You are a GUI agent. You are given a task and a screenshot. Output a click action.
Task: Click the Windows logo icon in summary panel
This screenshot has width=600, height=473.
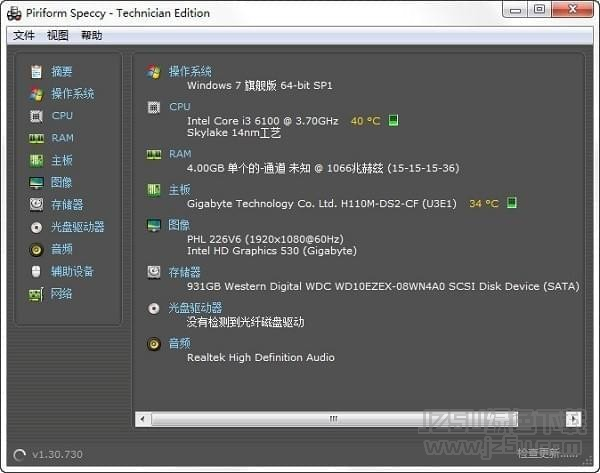coord(154,72)
